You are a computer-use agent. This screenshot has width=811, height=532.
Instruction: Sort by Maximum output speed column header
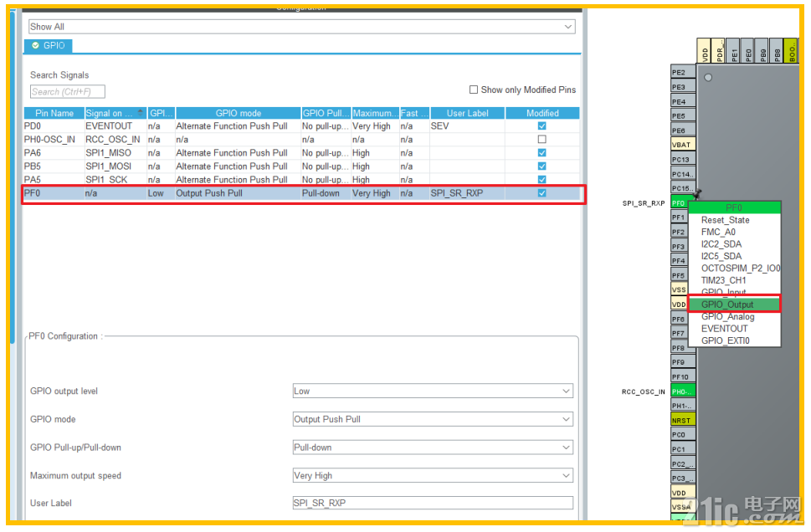click(x=375, y=113)
